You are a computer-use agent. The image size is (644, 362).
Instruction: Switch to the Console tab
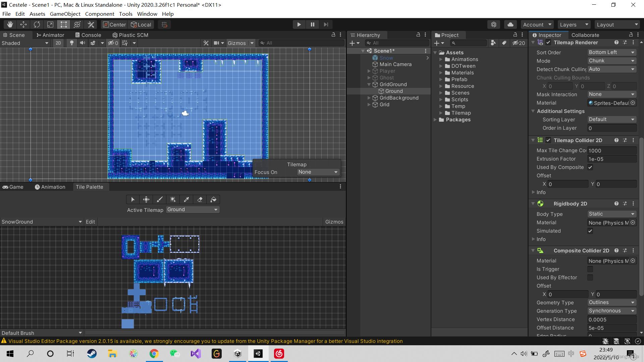coord(88,35)
